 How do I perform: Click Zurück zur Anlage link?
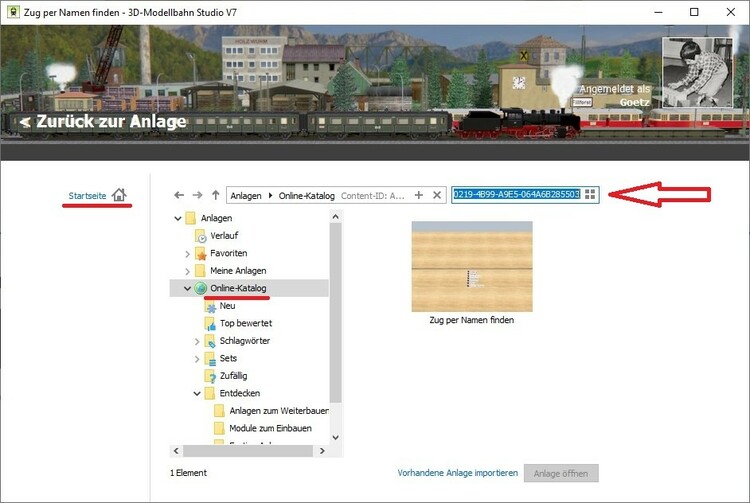tap(103, 121)
